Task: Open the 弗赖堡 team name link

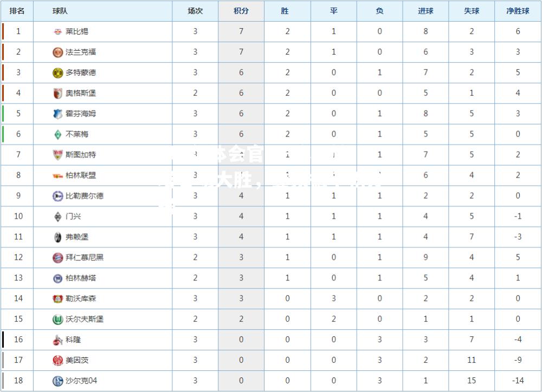Action: click(77, 237)
